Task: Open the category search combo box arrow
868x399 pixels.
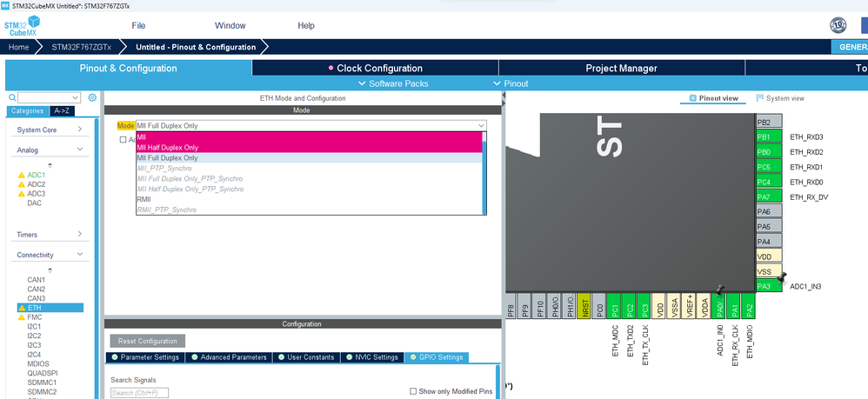Action: [76, 98]
